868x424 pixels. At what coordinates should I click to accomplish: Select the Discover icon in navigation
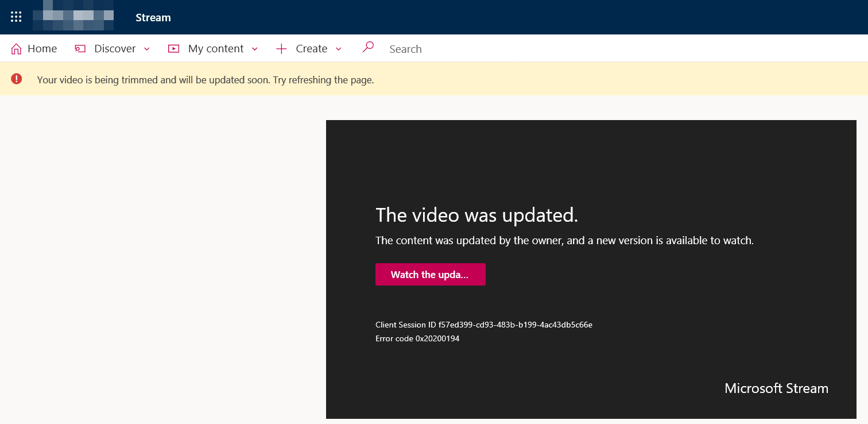(80, 48)
